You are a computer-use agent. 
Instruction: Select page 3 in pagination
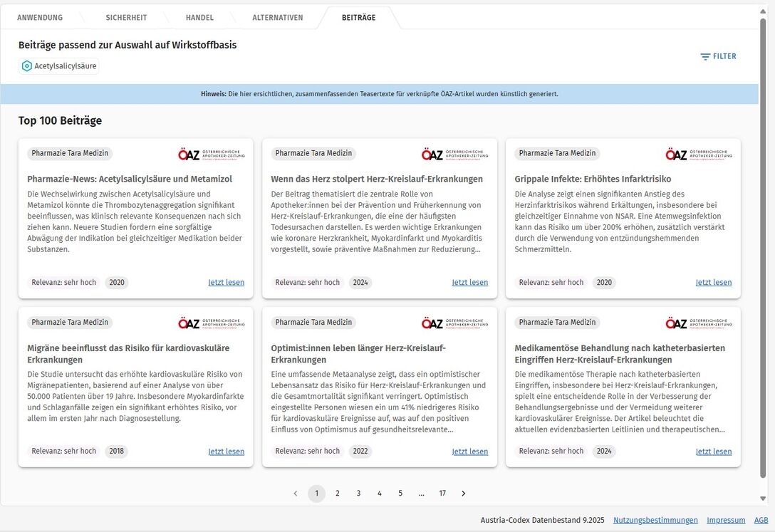coord(358,494)
